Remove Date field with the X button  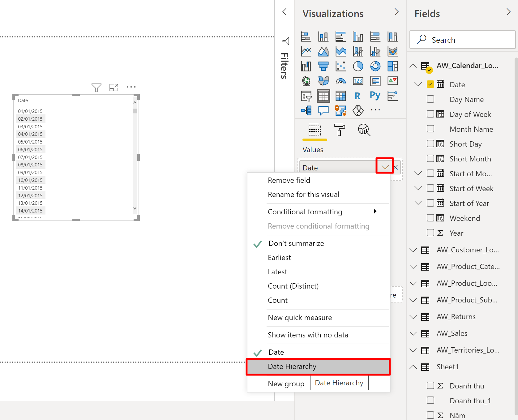tap(396, 167)
